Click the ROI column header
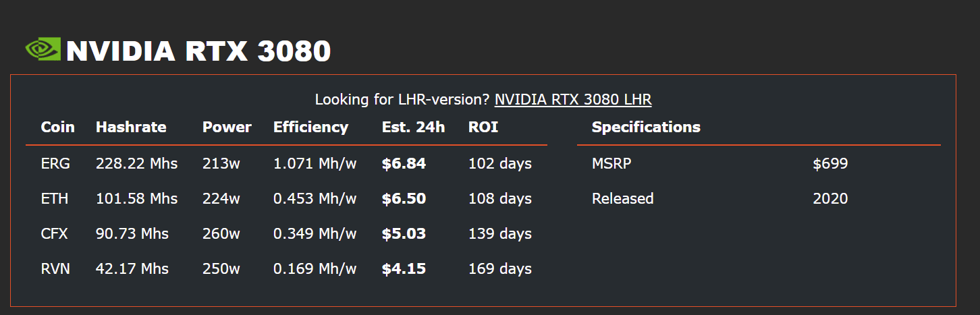980x315 pixels. click(x=483, y=127)
